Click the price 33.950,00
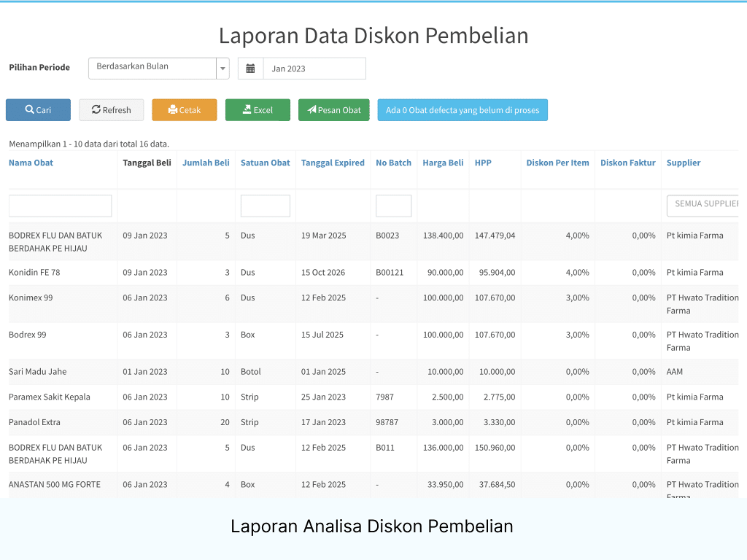Viewport: 747px width, 560px height. 446,485
